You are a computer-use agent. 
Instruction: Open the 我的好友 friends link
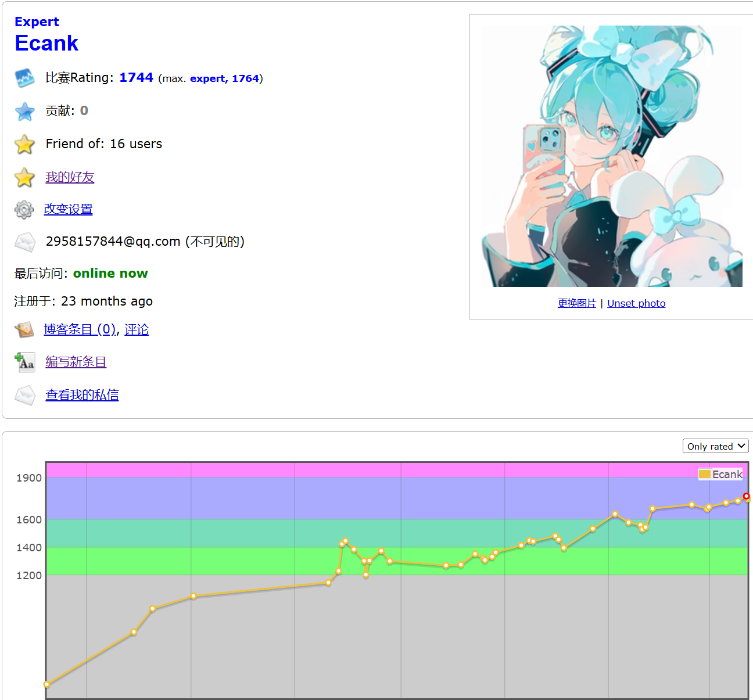pos(70,177)
